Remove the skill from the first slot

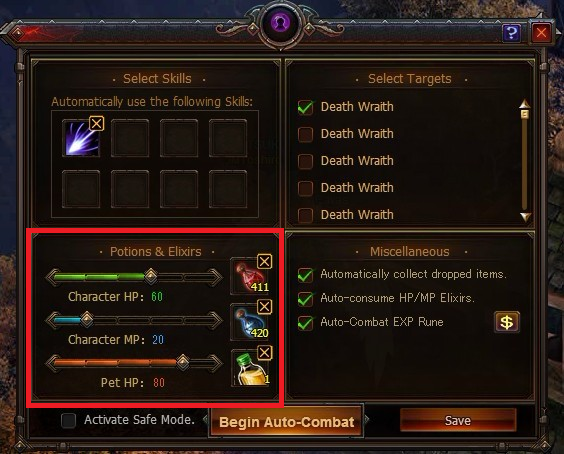click(96, 123)
